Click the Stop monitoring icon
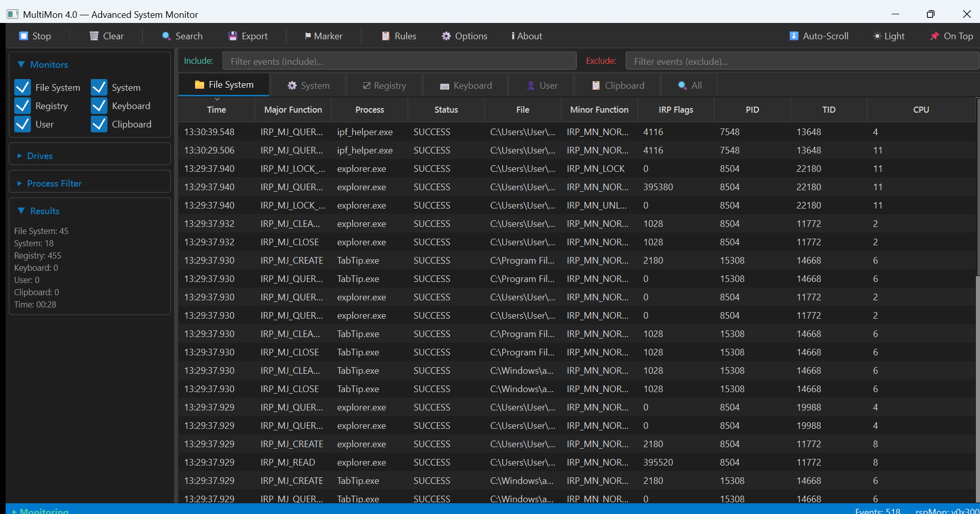This screenshot has height=514, width=980. click(x=23, y=36)
